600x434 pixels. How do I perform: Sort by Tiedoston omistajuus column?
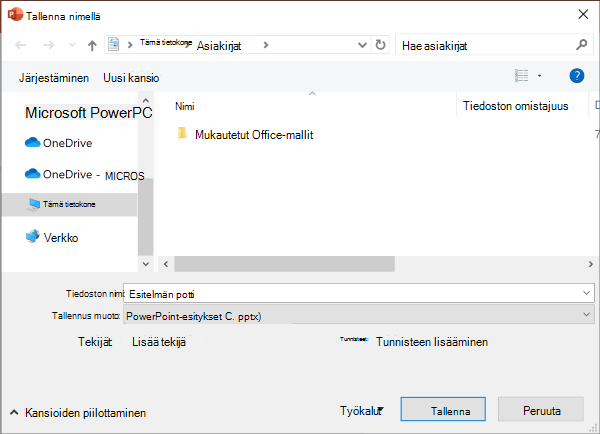[515, 106]
